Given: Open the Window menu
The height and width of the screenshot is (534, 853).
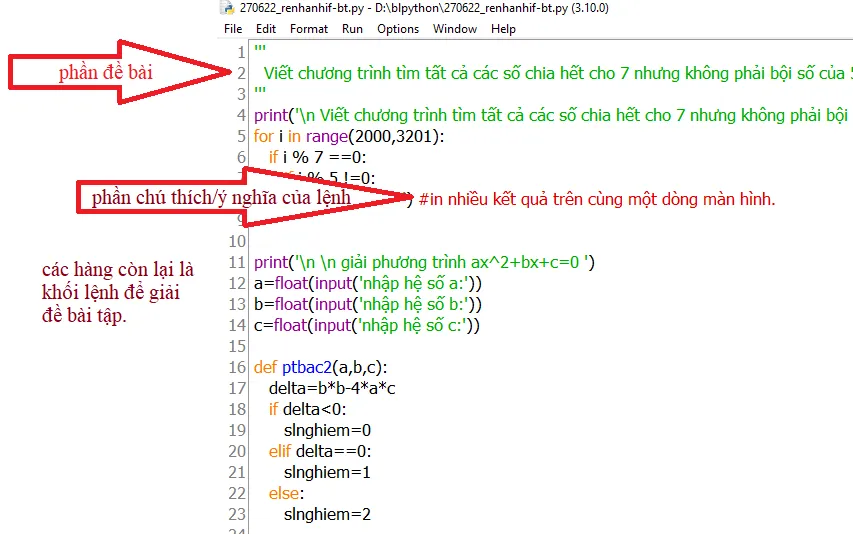Looking at the screenshot, I should [x=455, y=29].
